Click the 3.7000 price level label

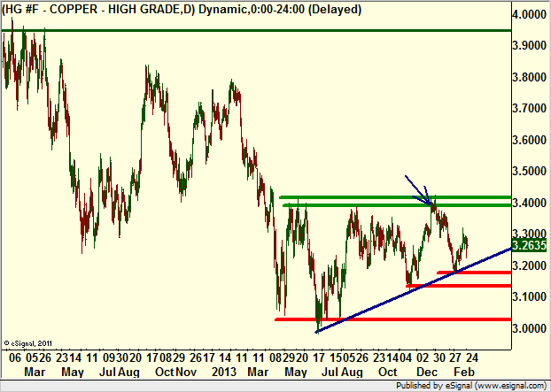pyautogui.click(x=529, y=109)
